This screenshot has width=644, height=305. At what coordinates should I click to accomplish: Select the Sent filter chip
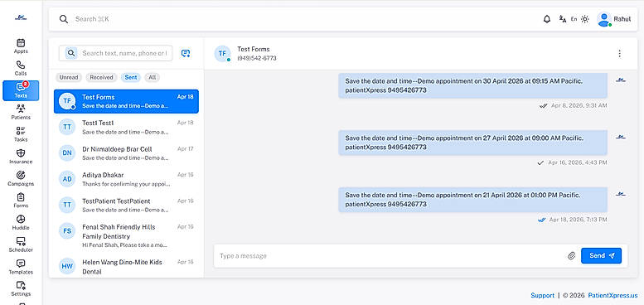(131, 77)
